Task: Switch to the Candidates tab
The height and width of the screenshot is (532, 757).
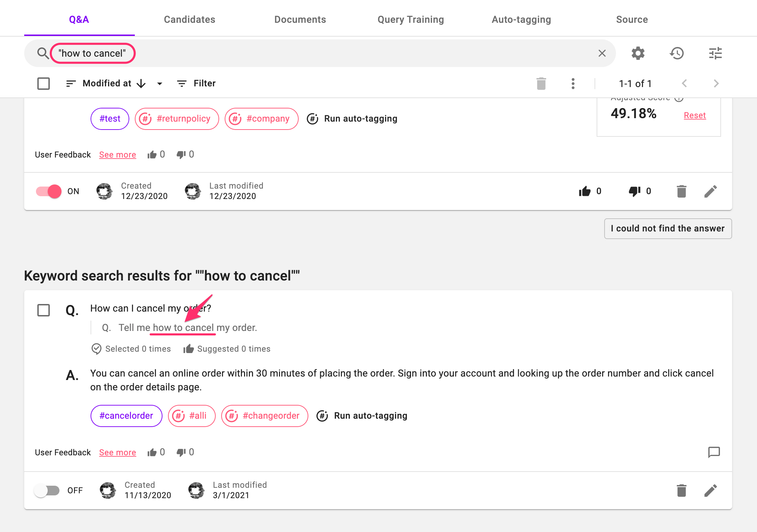Action: pos(189,19)
